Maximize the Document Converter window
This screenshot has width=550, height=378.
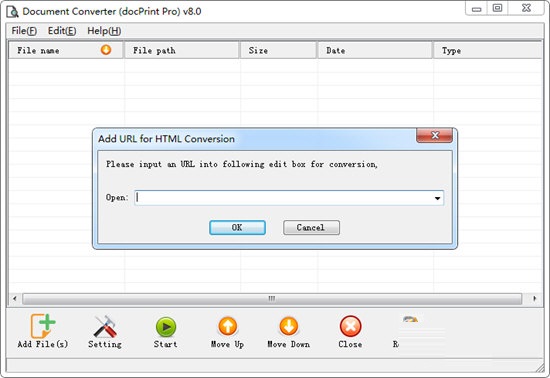point(497,8)
